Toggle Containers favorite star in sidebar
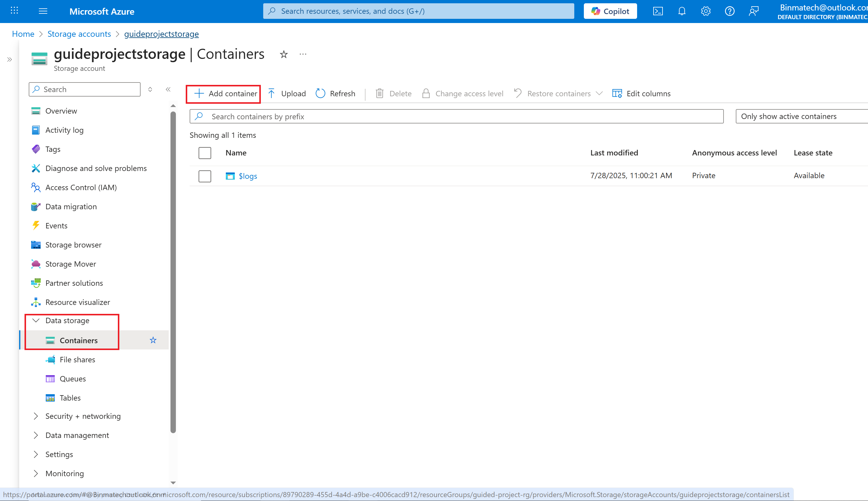868x501 pixels. [x=153, y=340]
